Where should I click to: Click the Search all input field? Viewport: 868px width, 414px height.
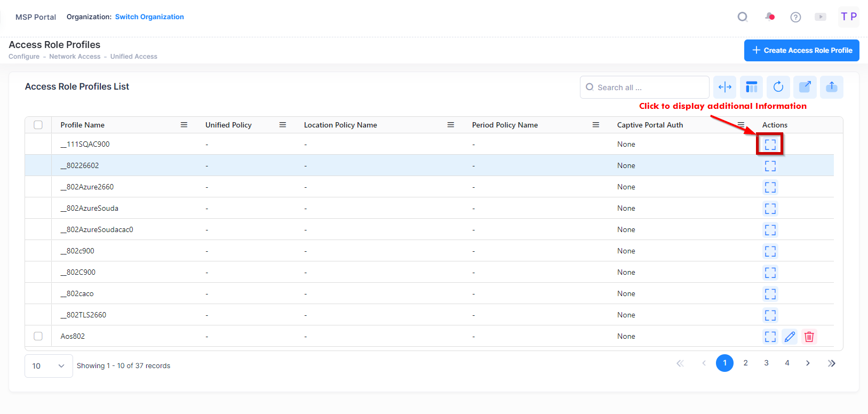pos(644,87)
